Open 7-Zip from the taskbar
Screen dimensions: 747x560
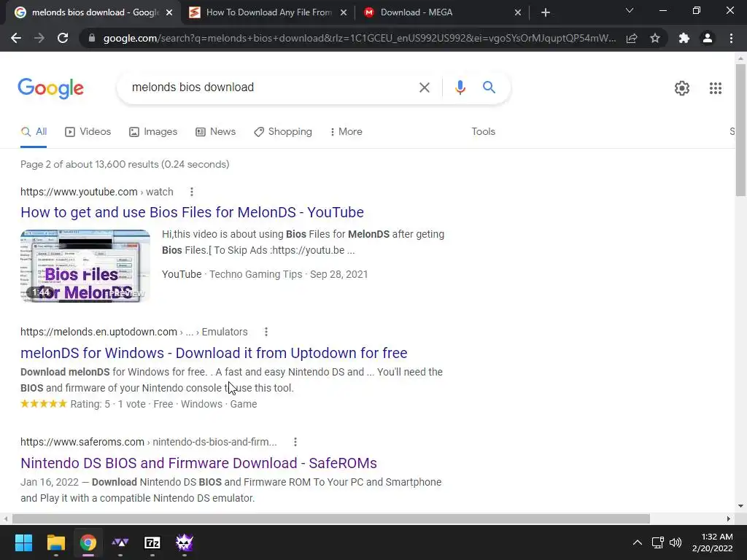152,542
